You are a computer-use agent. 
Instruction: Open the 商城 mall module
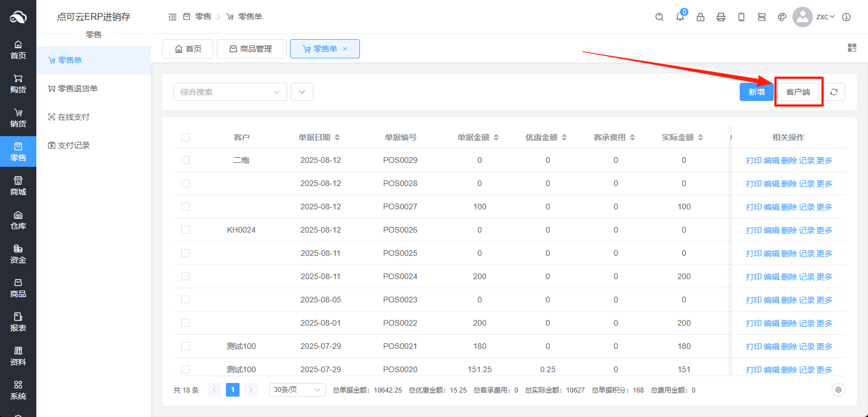(x=18, y=186)
